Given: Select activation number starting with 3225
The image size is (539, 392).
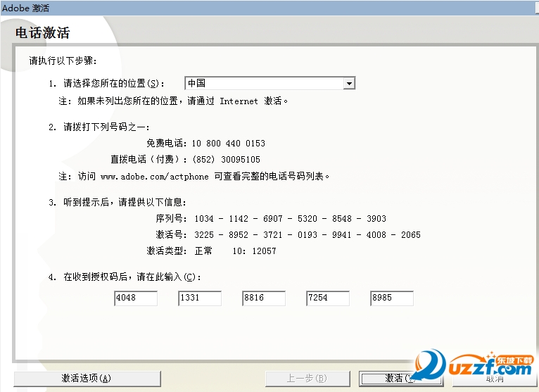Looking at the screenshot, I should [x=307, y=235].
